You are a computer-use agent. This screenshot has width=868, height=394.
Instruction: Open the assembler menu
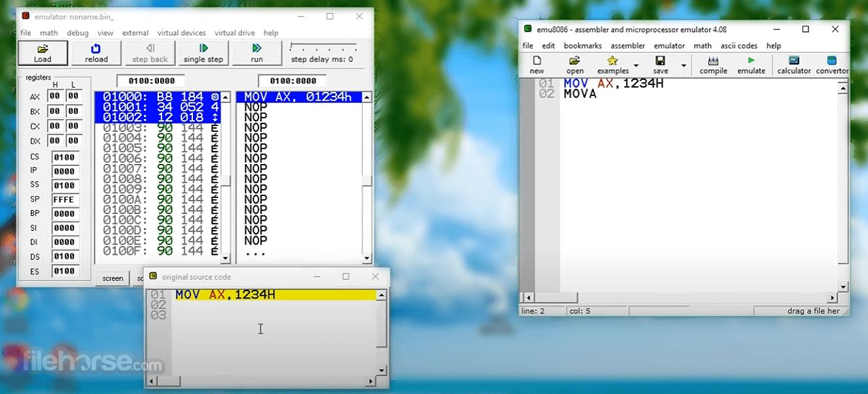tap(627, 46)
